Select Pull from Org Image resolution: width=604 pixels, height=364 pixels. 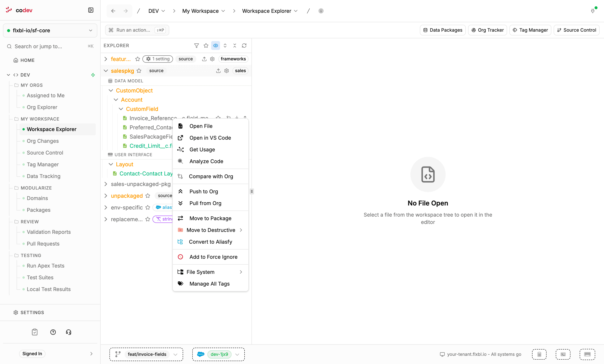pos(211,203)
